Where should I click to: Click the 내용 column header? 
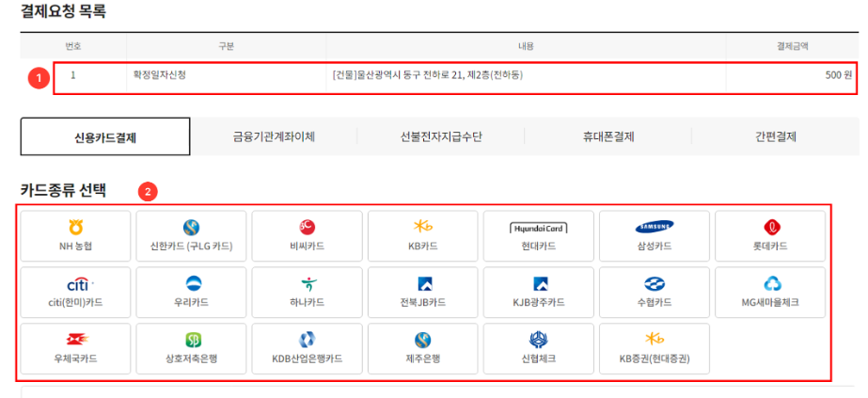tap(526, 46)
